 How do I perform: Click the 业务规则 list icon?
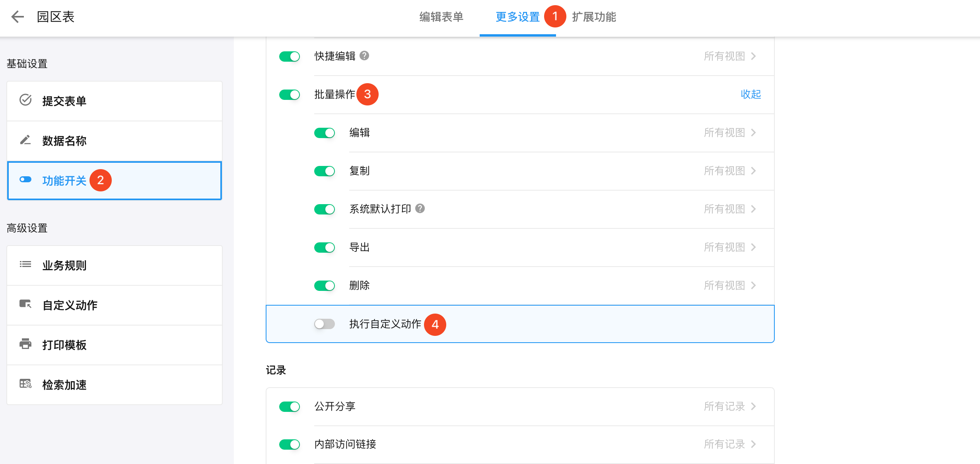point(25,264)
